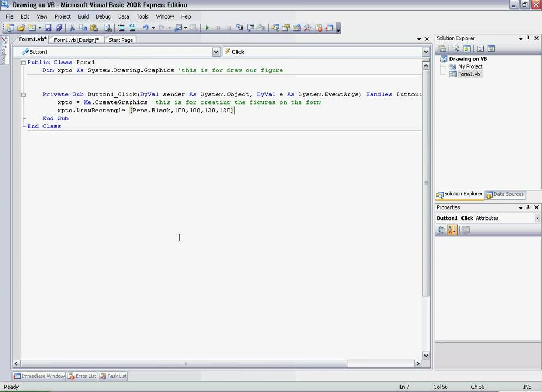Click the Undo arrow icon
The image size is (542, 392).
[145, 28]
